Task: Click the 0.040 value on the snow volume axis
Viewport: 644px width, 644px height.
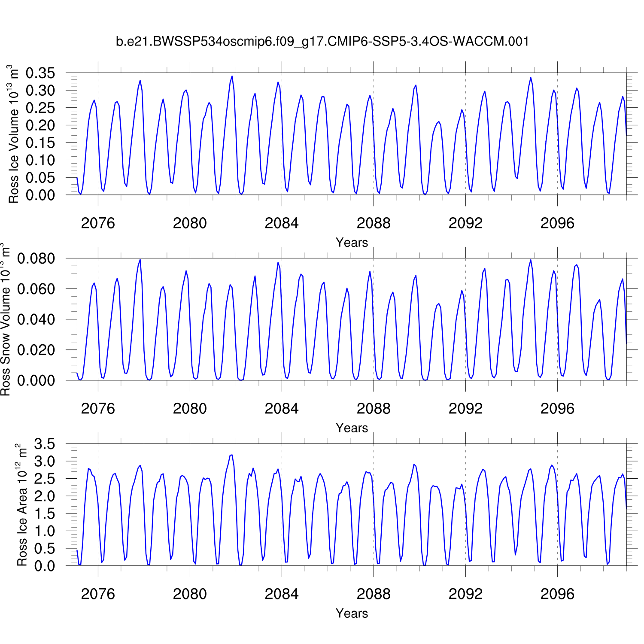Action: click(36, 319)
